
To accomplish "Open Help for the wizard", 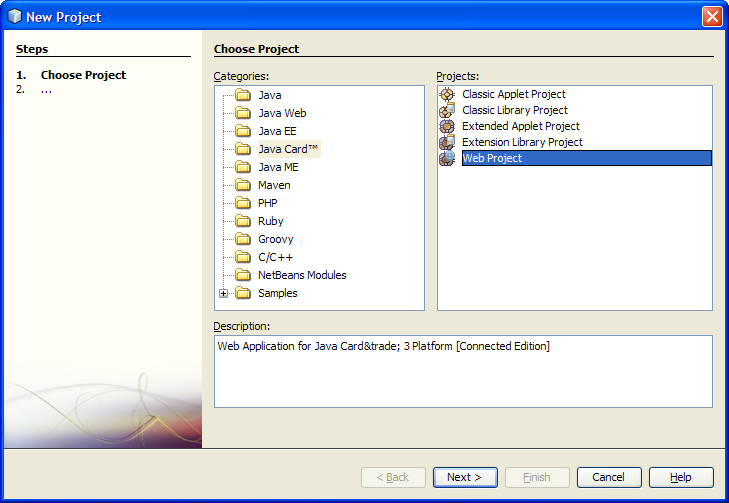I will click(681, 477).
